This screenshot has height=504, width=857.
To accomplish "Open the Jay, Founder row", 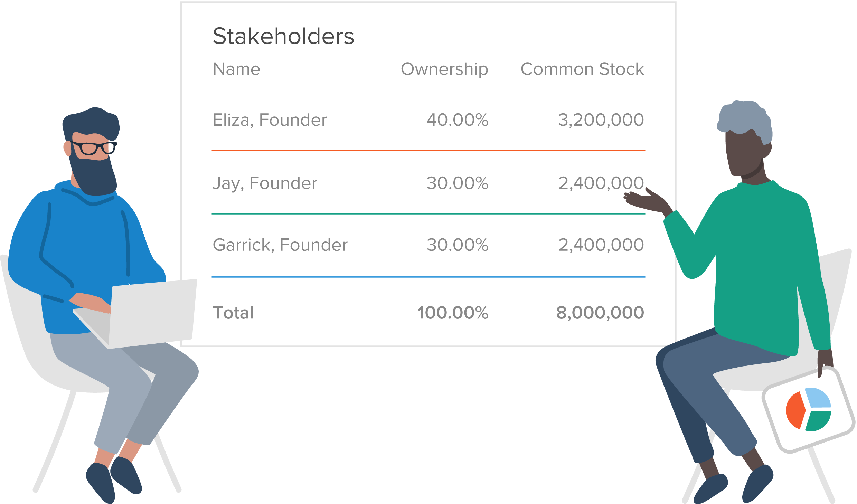I will pos(428,183).
